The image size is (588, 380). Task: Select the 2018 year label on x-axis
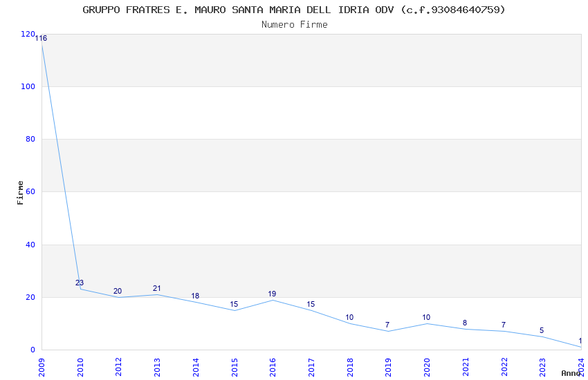coord(350,368)
